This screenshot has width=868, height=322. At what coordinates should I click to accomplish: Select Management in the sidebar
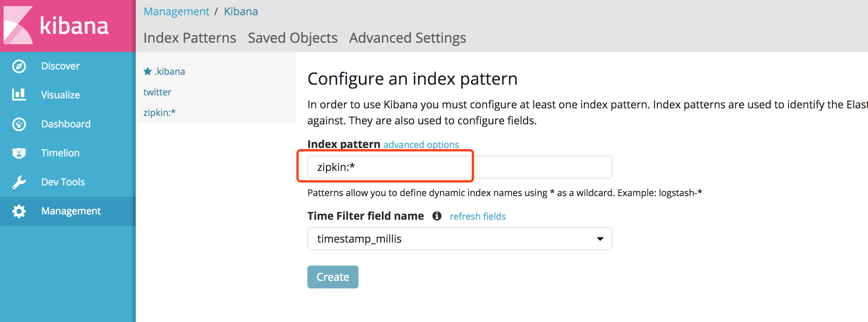(68, 211)
